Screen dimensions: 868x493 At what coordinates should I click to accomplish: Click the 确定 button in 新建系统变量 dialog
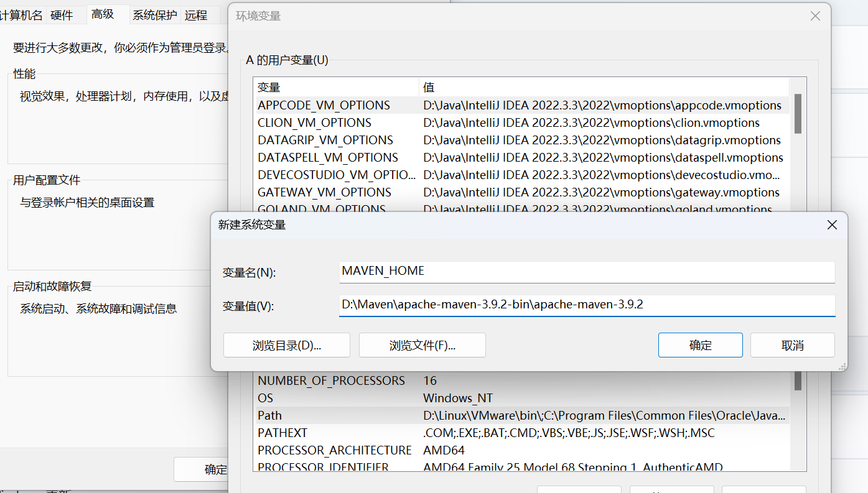pos(701,345)
